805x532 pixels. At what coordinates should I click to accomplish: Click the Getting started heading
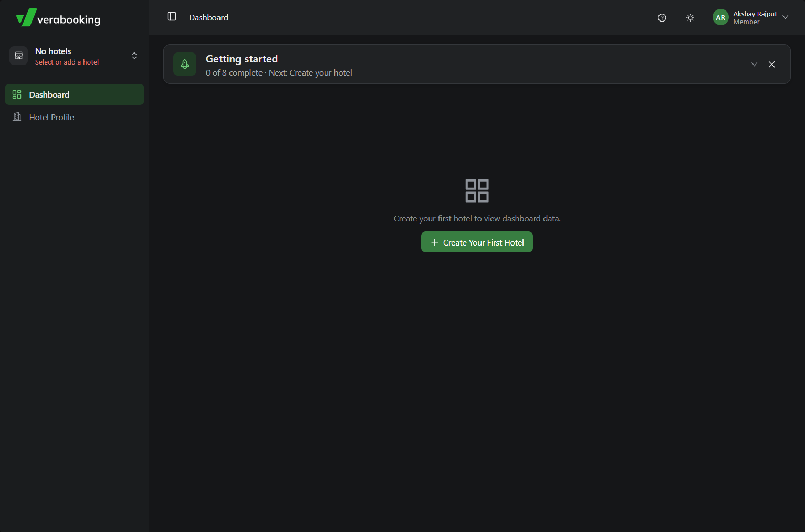tap(242, 59)
